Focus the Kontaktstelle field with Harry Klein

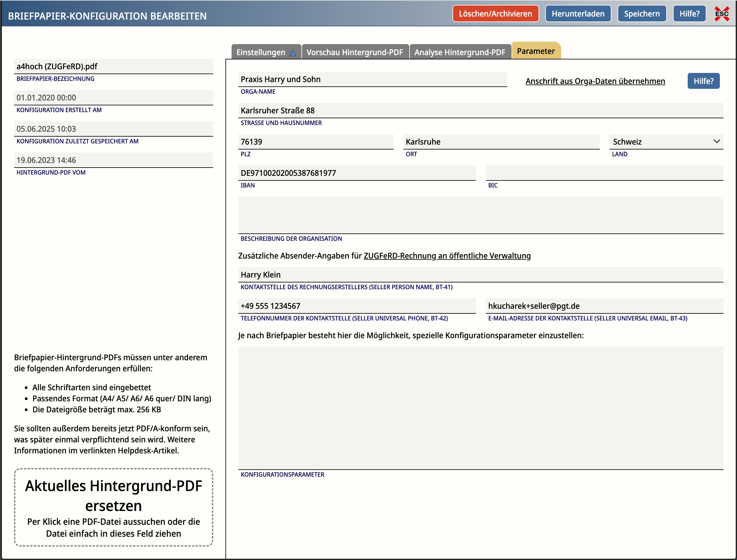[481, 275]
